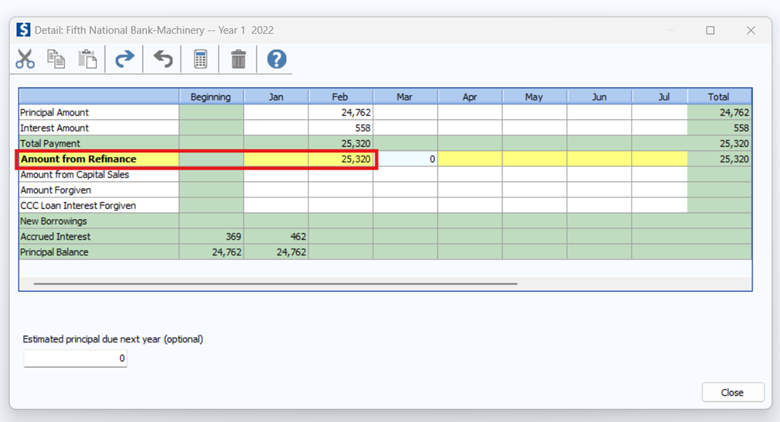Open Help question mark icon

pos(277,59)
